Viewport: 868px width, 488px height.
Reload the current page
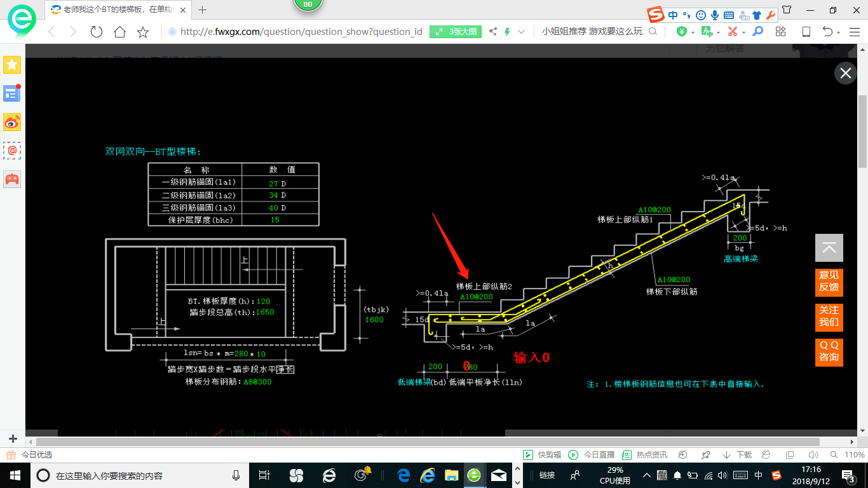(97, 32)
